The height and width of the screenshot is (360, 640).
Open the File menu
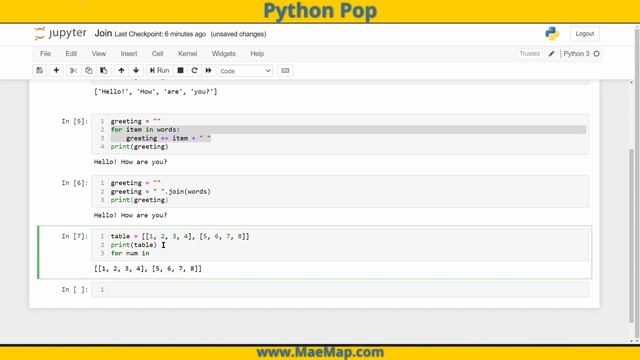[45, 53]
